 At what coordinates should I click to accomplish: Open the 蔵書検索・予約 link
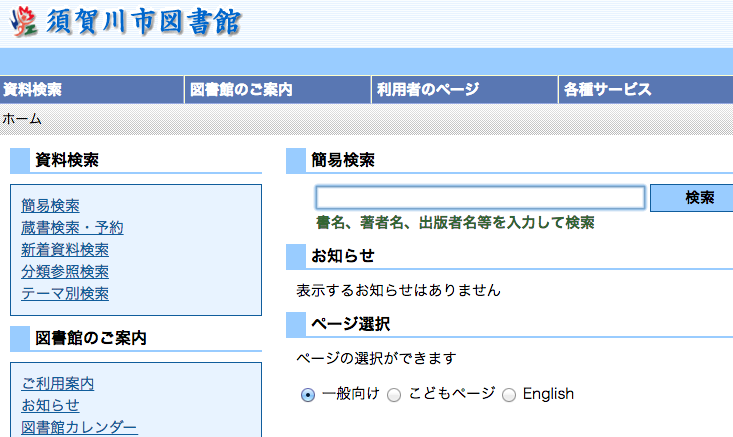pyautogui.click(x=72, y=228)
